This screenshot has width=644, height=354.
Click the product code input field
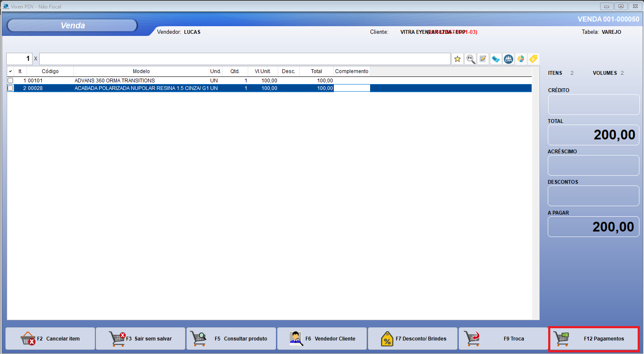click(x=245, y=59)
